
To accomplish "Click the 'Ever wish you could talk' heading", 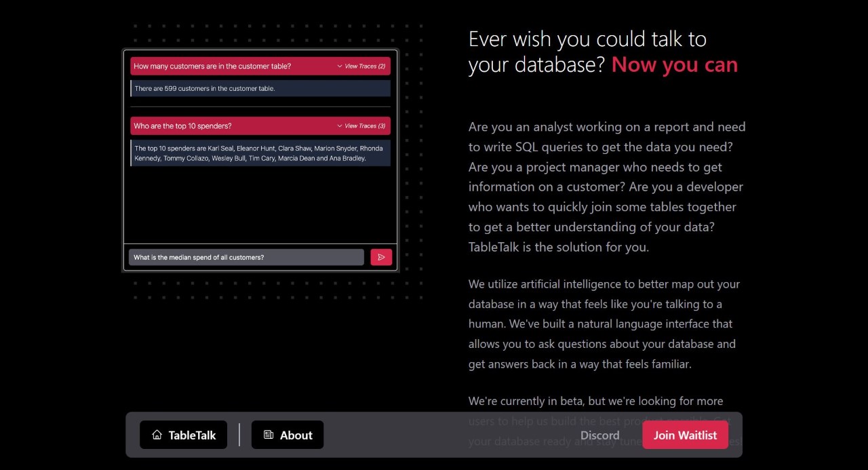I will coord(603,52).
